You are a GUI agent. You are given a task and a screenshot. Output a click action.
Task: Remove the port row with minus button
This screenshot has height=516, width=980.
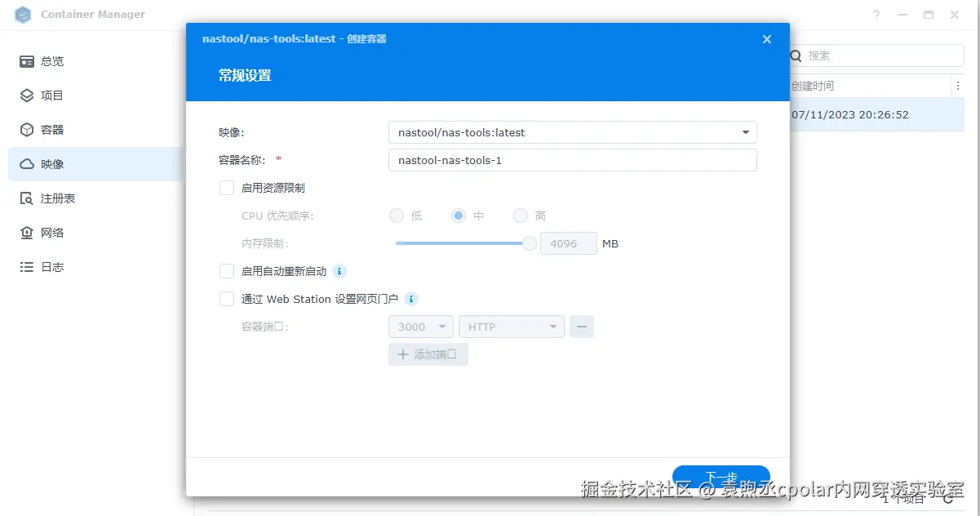[582, 327]
